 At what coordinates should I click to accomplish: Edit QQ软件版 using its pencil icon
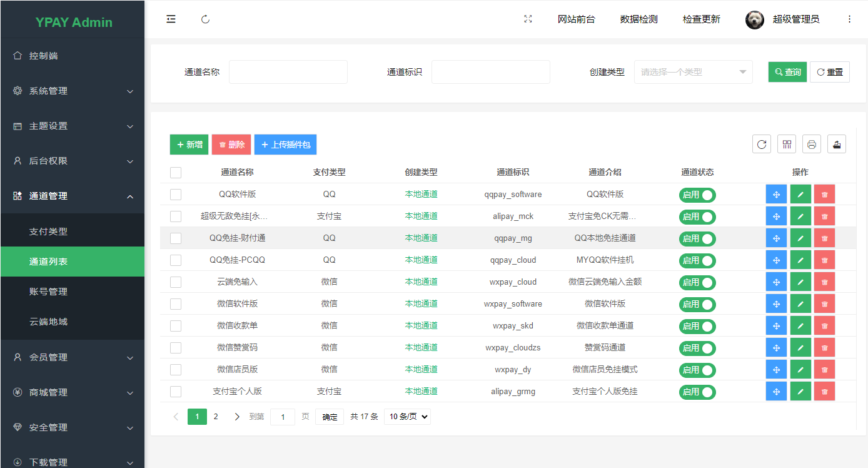(x=800, y=195)
